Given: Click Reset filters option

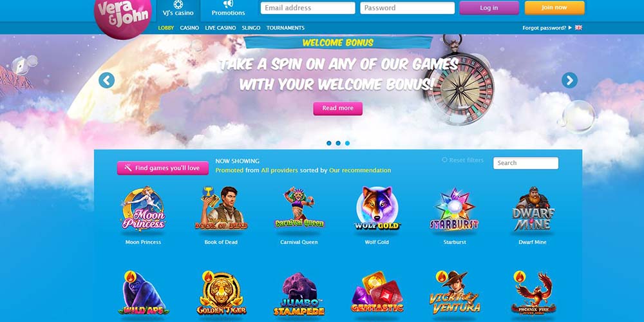Looking at the screenshot, I should (x=463, y=160).
